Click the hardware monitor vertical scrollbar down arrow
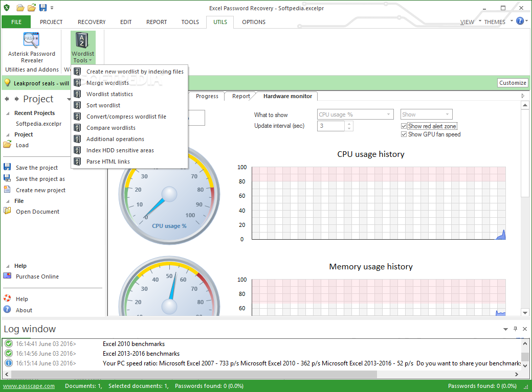This screenshot has width=532, height=392. click(x=525, y=313)
